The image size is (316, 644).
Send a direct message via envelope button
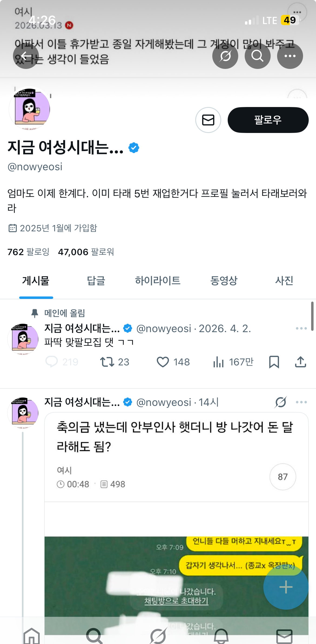[208, 120]
